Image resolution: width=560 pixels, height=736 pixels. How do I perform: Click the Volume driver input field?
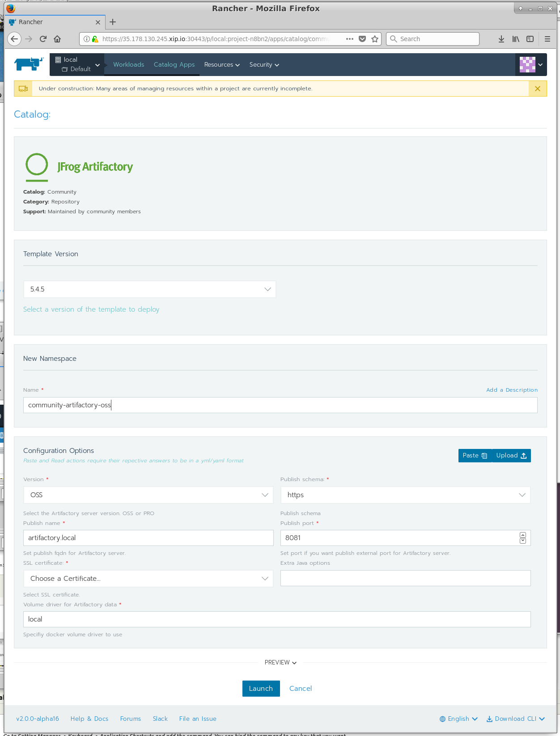point(277,619)
